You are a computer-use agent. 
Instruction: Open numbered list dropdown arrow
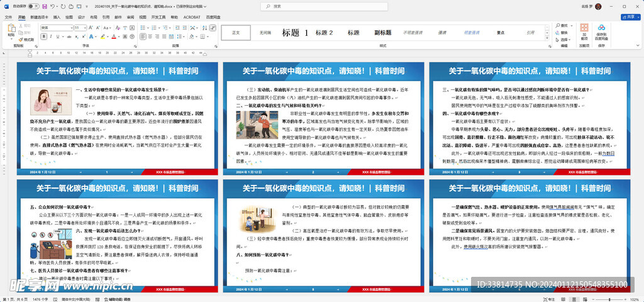pos(159,28)
